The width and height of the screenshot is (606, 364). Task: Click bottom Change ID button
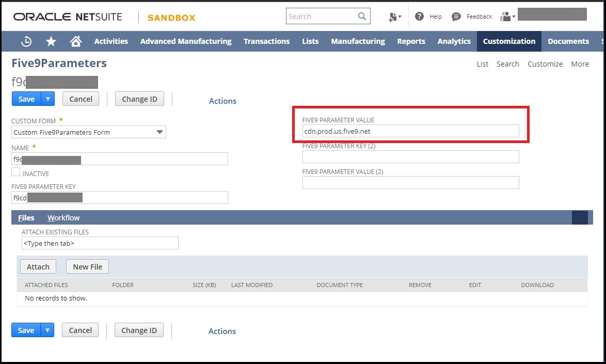[139, 330]
